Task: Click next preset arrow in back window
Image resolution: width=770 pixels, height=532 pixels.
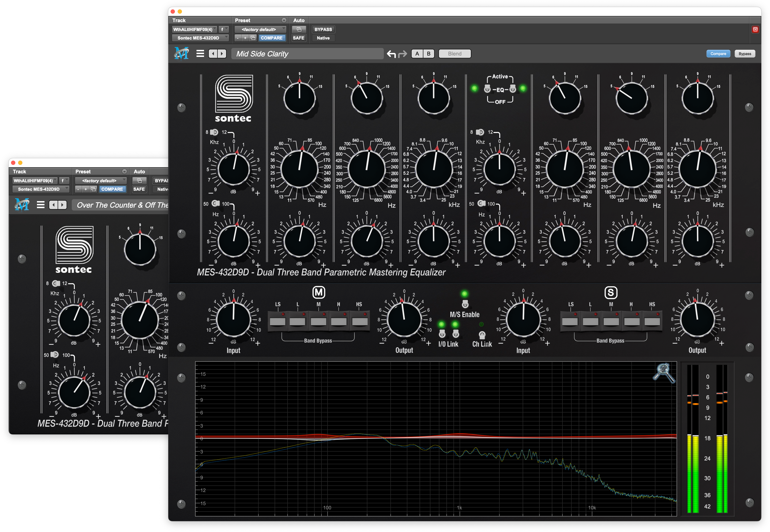Action: click(x=62, y=205)
